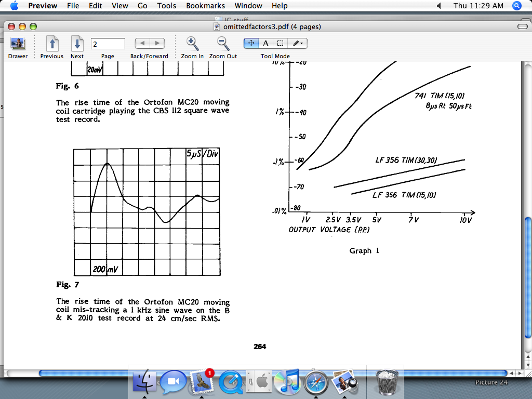Open iTunes from the Dock
Screen dimensions: 532x399
(287, 382)
